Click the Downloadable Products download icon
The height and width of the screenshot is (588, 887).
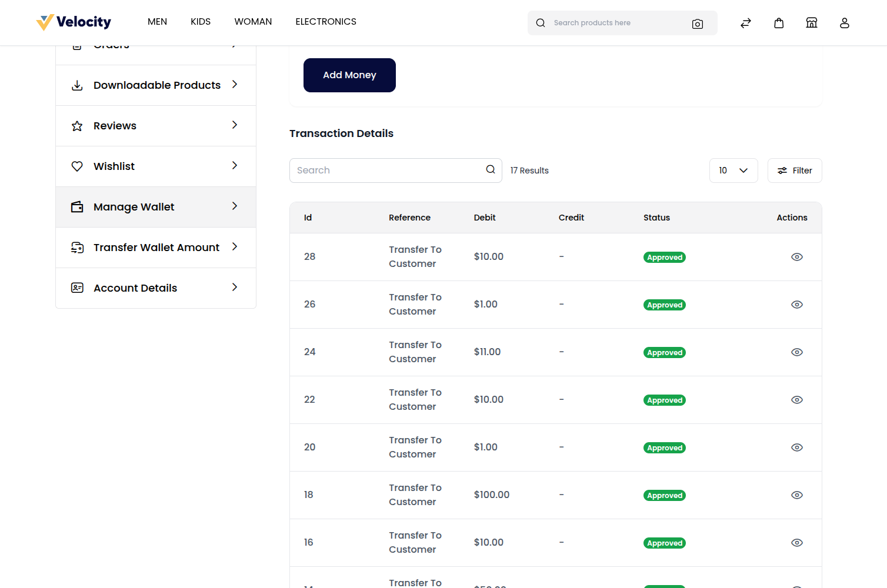click(77, 85)
